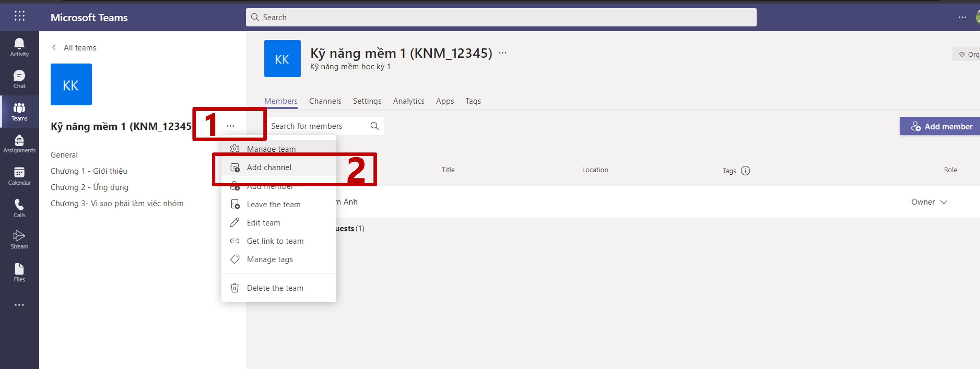Open Assignments in the left rail

[x=19, y=144]
